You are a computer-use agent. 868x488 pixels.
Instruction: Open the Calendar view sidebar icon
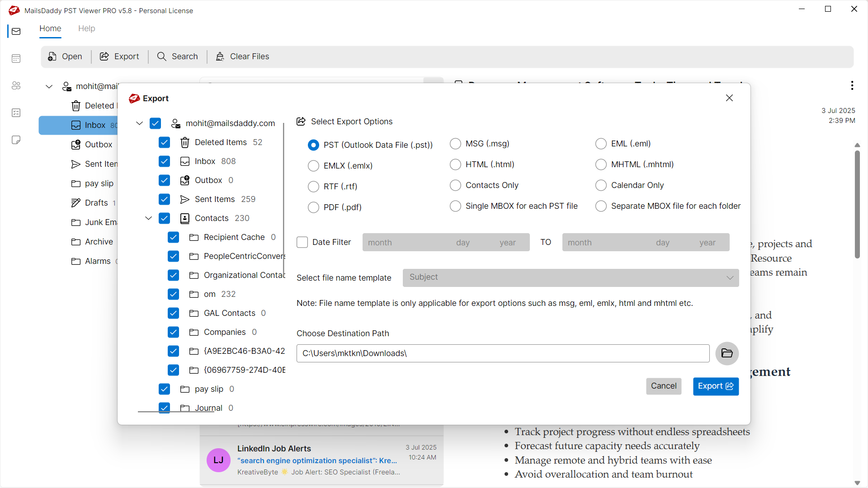[x=16, y=58]
